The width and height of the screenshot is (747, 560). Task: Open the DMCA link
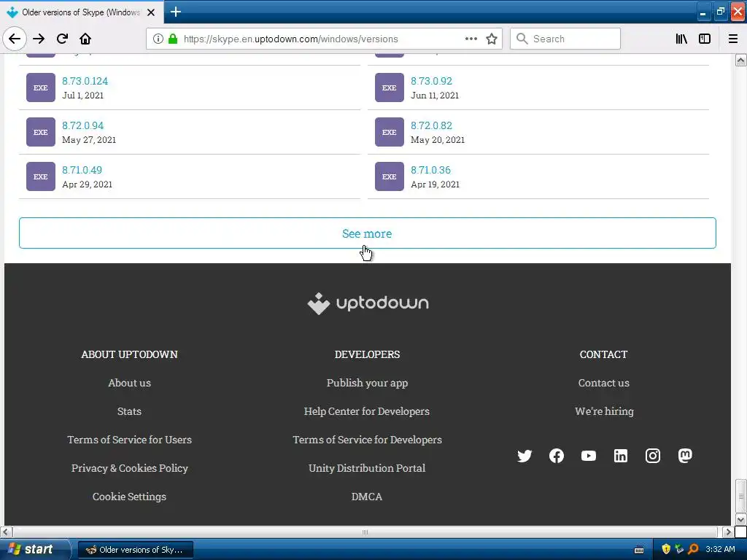click(367, 497)
